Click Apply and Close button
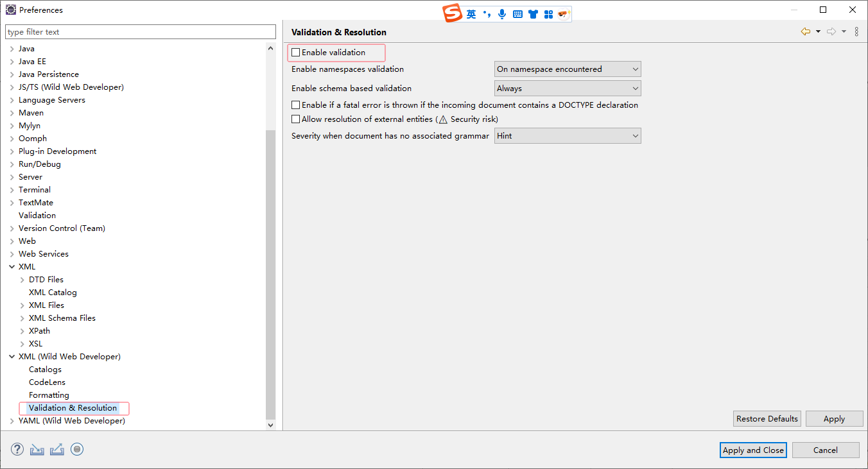Screen dimensions: 868x469 (x=753, y=450)
